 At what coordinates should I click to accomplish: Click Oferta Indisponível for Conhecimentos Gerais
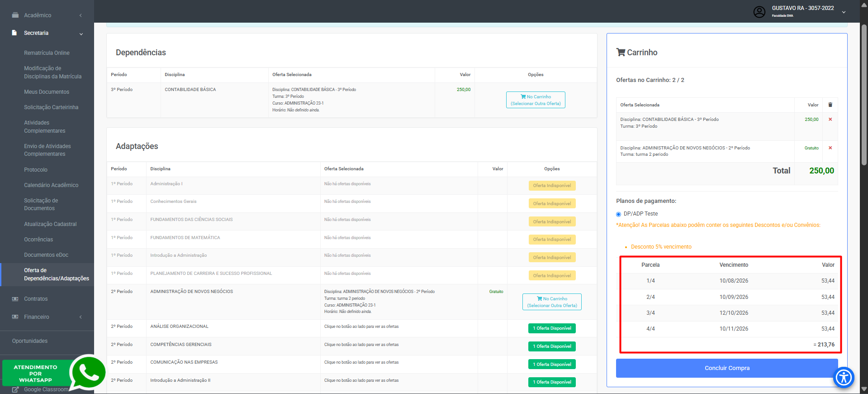(x=552, y=204)
